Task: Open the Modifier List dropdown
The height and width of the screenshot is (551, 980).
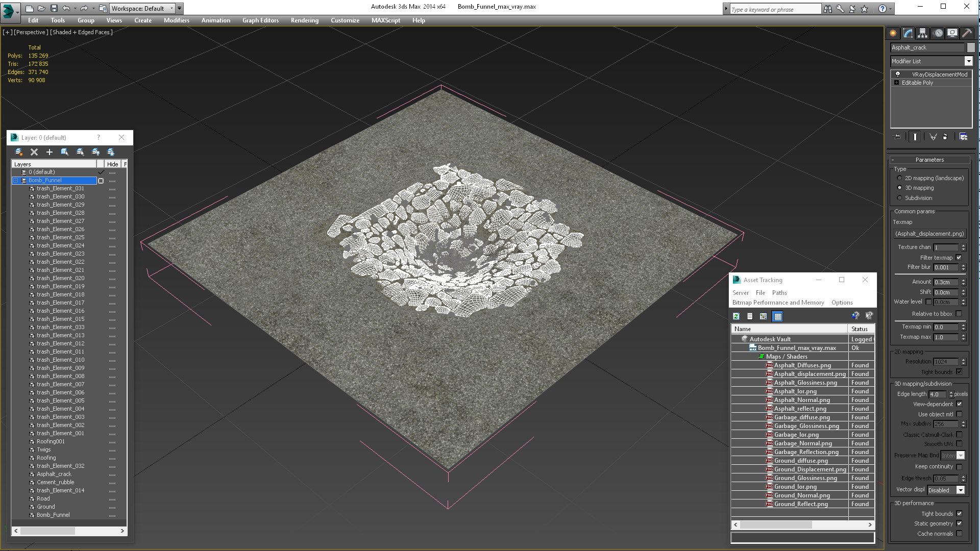Action: tap(932, 61)
